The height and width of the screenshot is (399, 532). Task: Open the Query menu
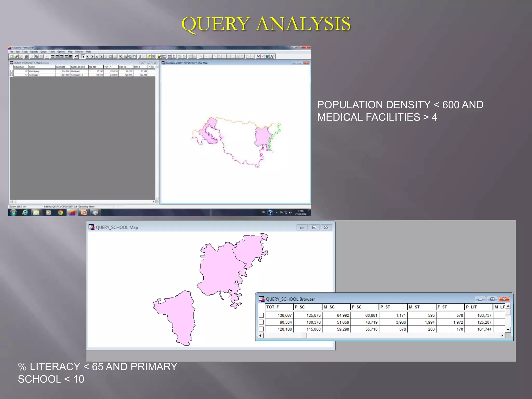click(x=43, y=52)
